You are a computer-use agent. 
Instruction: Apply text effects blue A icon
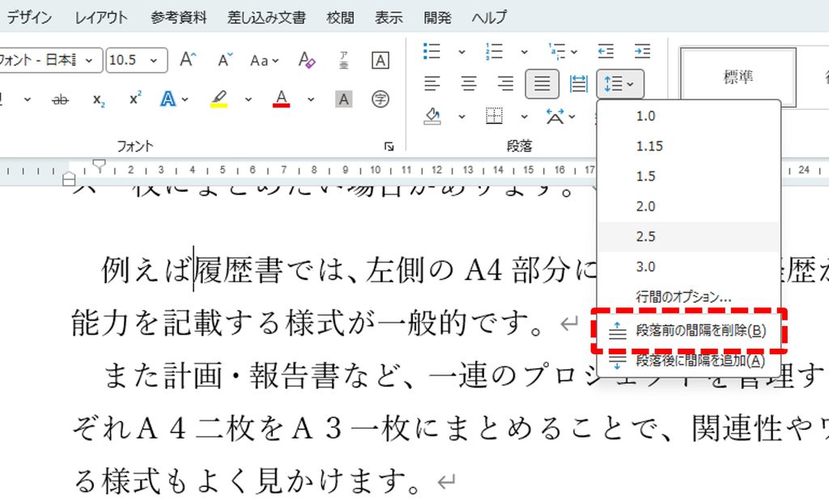(x=168, y=99)
